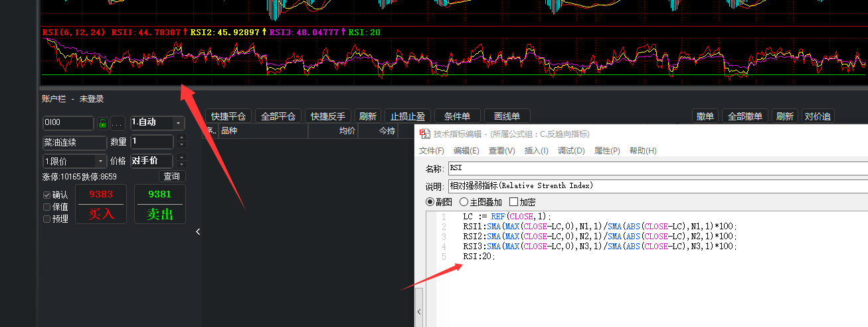
Task: Open the contract browse ellipsis button
Action: point(118,123)
